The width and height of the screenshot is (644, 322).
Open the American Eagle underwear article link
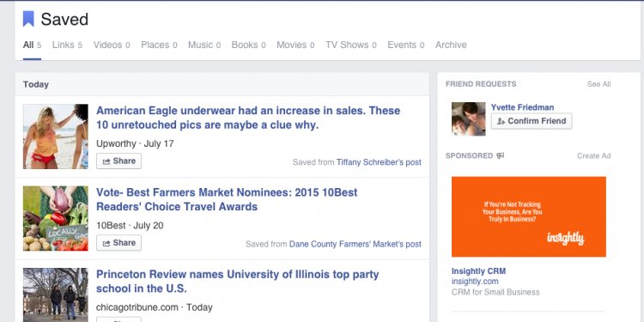(248, 118)
